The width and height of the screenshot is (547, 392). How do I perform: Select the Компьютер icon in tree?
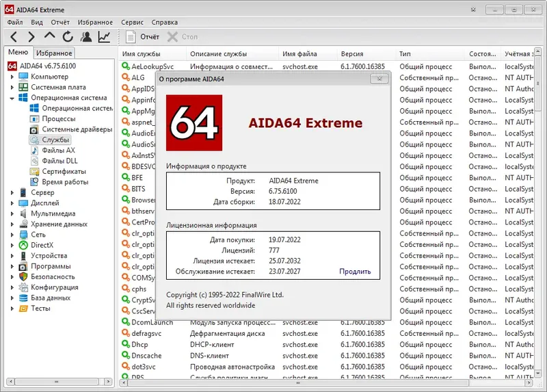click(23, 77)
